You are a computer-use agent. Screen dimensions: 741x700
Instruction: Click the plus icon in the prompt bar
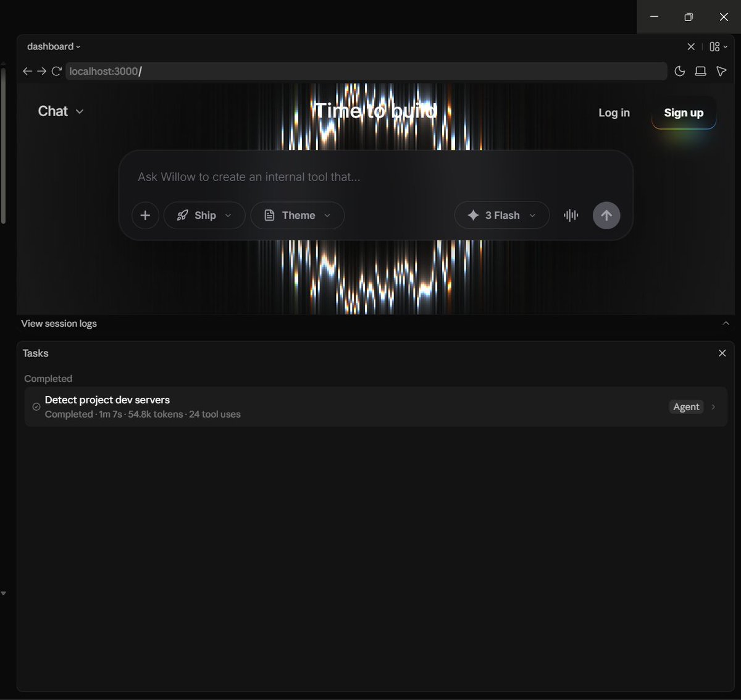click(145, 215)
